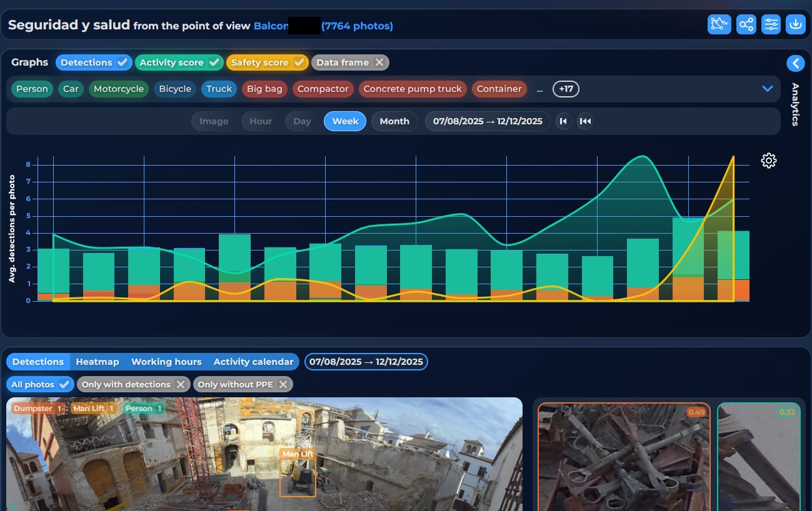Open the zone drawing polygon tool
Screen dimensions: 812x511
pos(719,24)
